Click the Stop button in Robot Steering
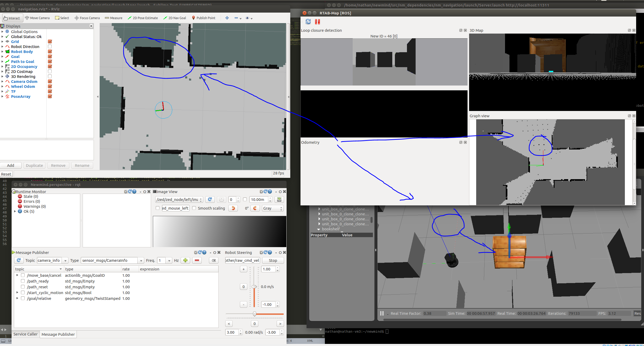The height and width of the screenshot is (346, 644). coord(273,260)
